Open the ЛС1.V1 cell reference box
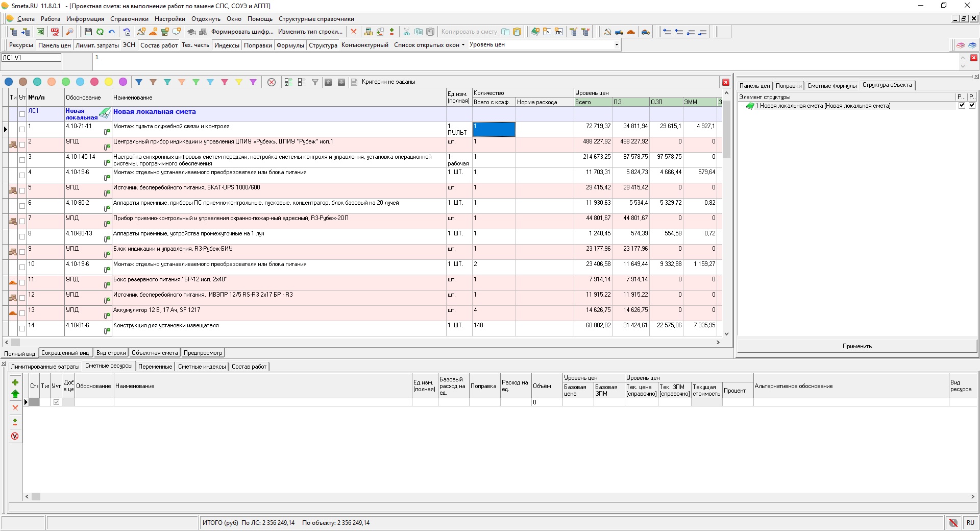Image resolution: width=980 pixels, height=531 pixels. tap(31, 58)
